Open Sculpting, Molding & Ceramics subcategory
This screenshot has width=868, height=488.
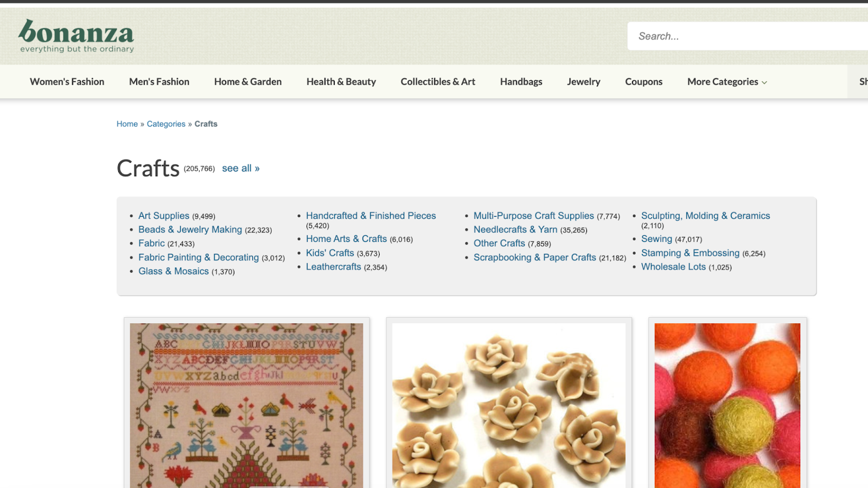(705, 216)
